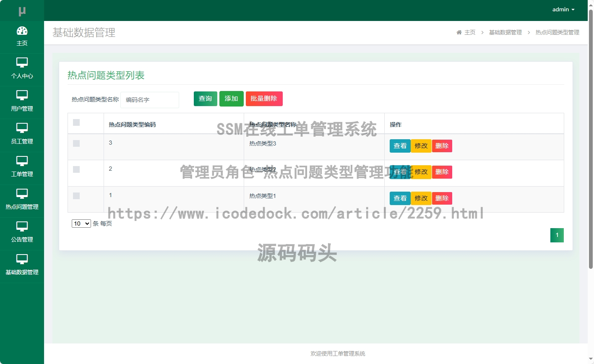Click the 热点问题类型编码 column header
Screen dimensions: 594x364
point(132,125)
